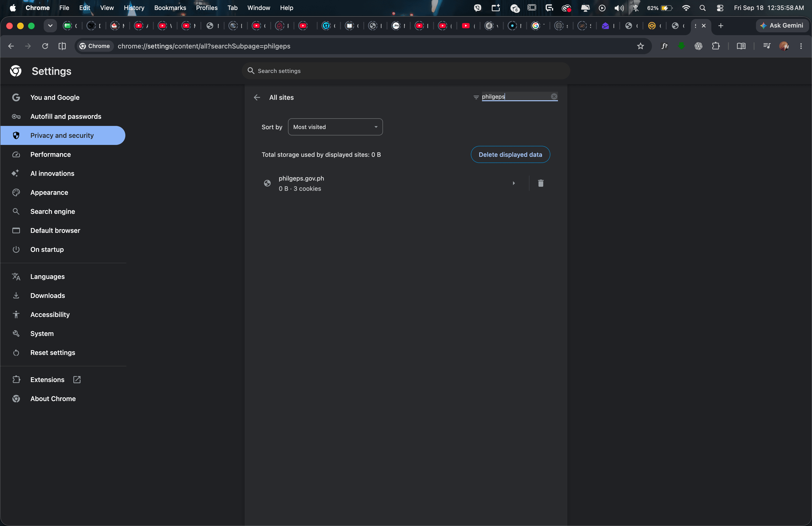Click the philgeps site filter input
The width and height of the screenshot is (812, 526).
tap(515, 97)
